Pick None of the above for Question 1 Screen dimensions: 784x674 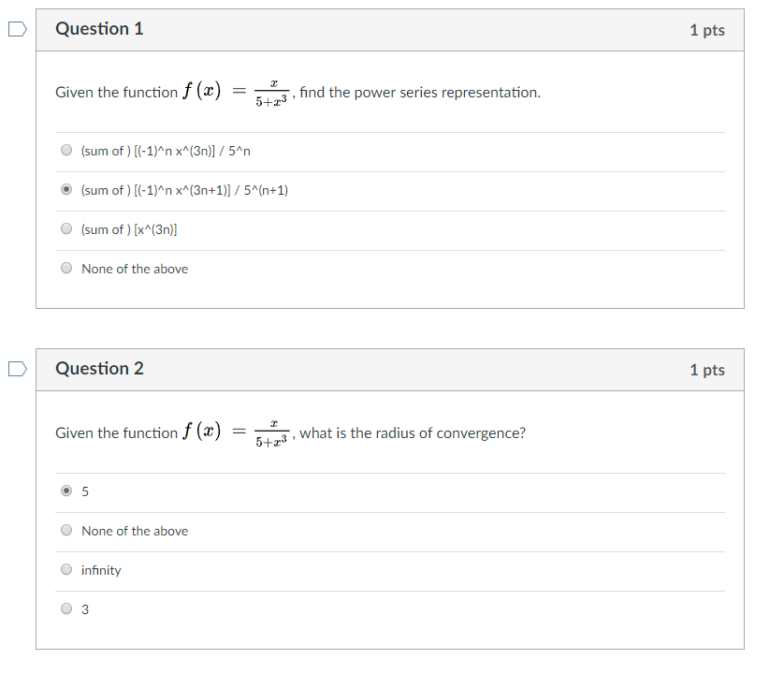point(66,269)
